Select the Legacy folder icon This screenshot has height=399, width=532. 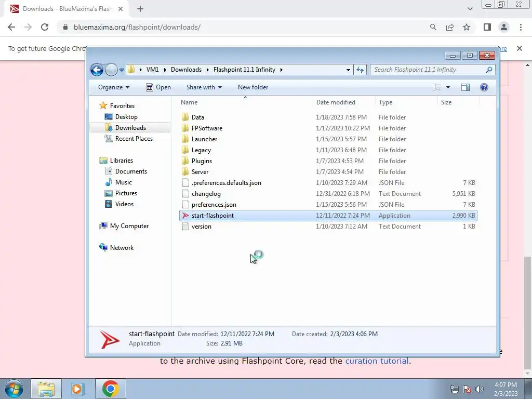tap(185, 150)
